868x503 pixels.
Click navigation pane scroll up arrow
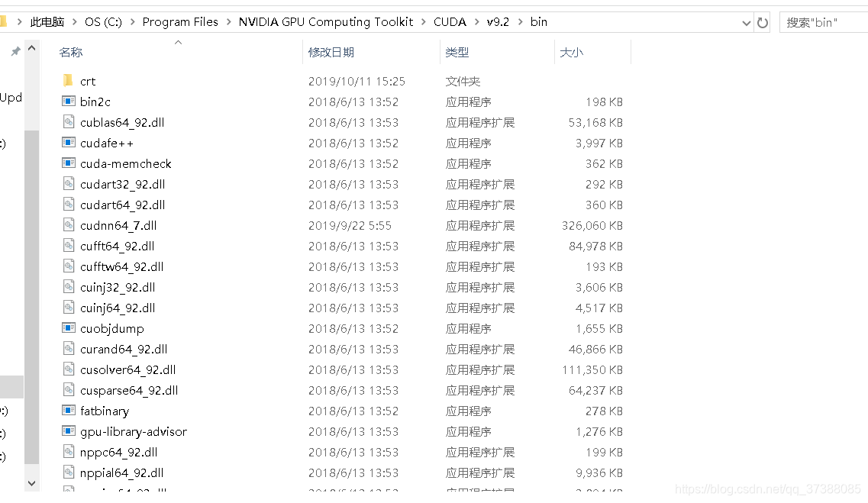point(31,49)
